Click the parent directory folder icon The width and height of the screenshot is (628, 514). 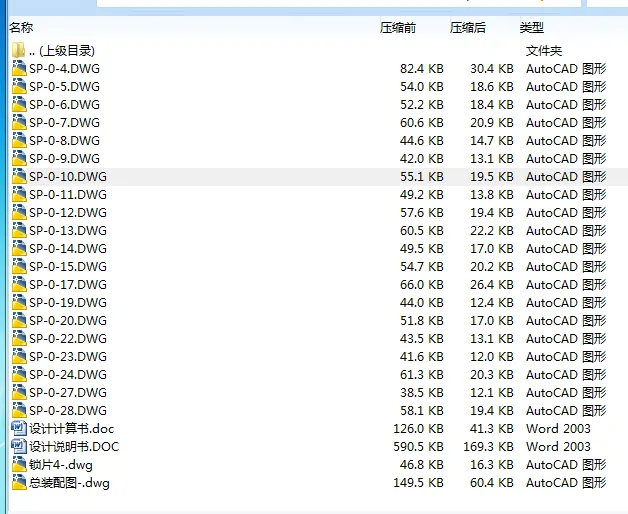point(18,50)
